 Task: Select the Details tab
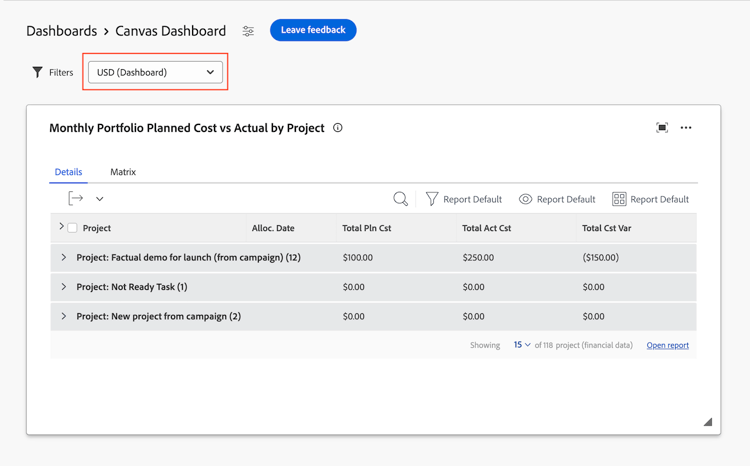(x=68, y=172)
